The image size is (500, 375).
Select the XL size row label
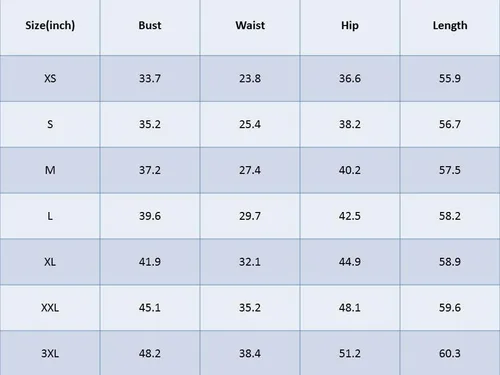[50, 262]
